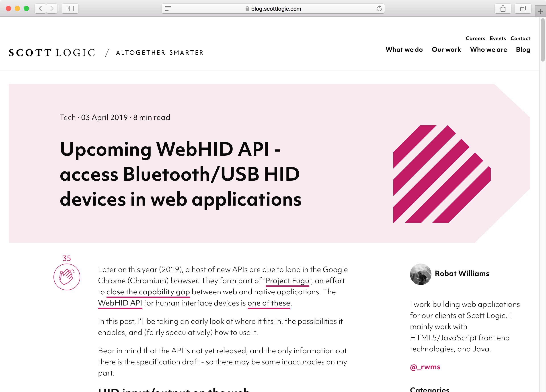Reload the page with the refresh icon
Viewport: 546px width, 392px height.
pyautogui.click(x=379, y=9)
